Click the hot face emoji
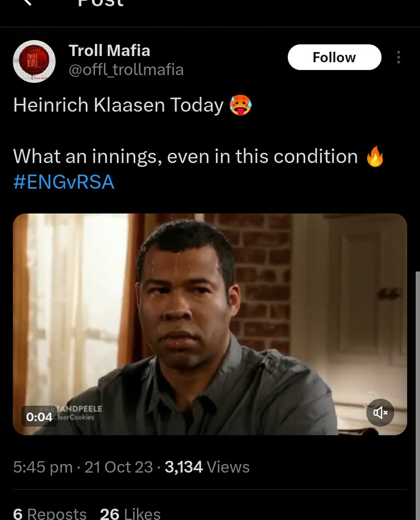420x520 pixels. click(241, 105)
